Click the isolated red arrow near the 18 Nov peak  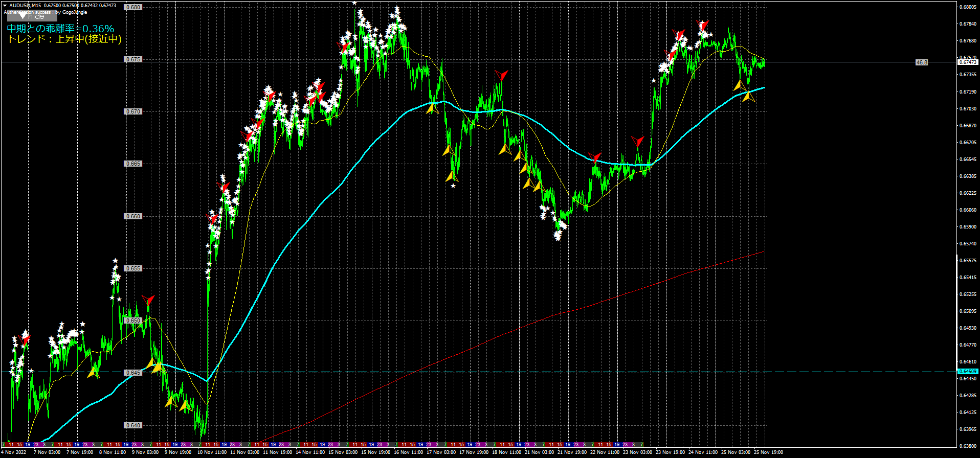click(501, 76)
